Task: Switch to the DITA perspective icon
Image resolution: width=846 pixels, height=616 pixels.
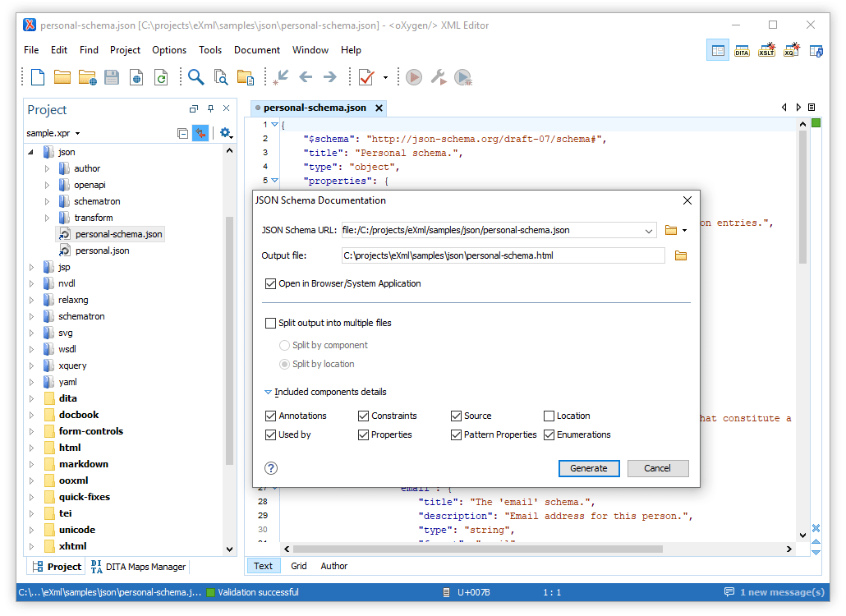Action: click(x=742, y=50)
